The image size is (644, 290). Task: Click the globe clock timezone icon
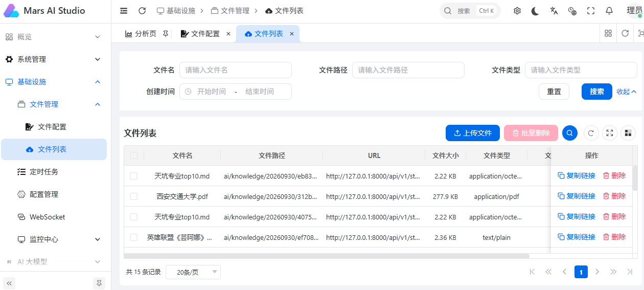[572, 11]
